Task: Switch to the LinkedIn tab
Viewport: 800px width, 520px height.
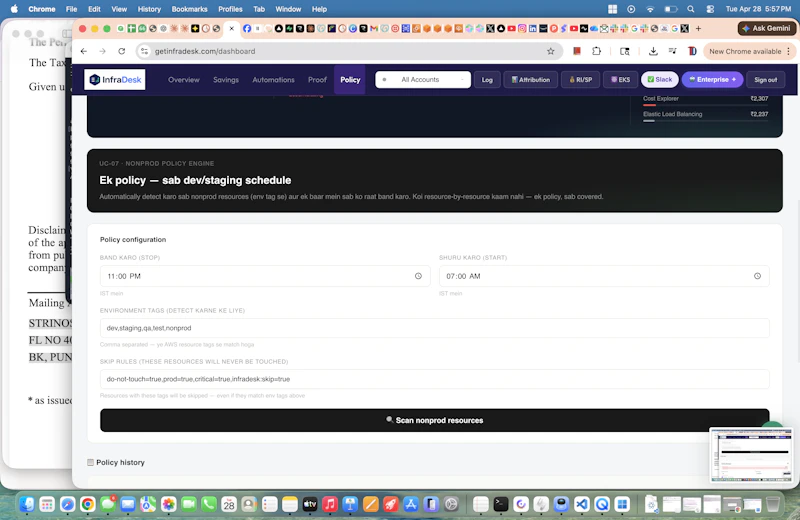Action: pos(532,29)
